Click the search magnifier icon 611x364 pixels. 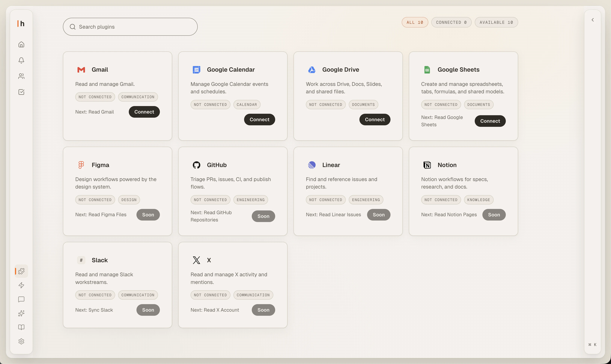click(73, 27)
